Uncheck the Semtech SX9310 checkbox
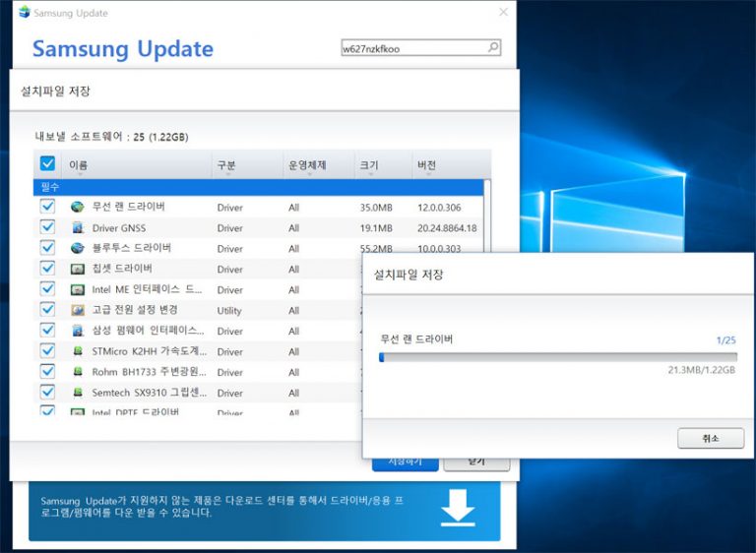The width and height of the screenshot is (756, 553). click(47, 392)
